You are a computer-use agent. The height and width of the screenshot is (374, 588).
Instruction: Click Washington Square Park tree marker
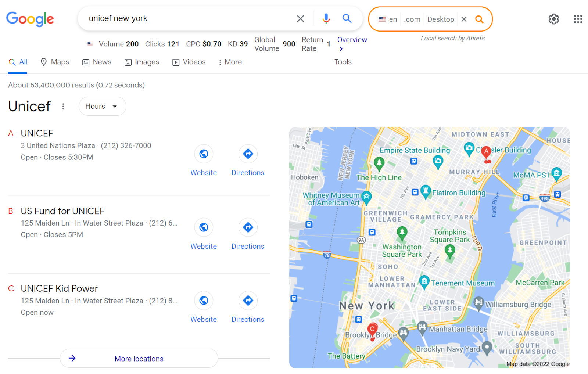pos(402,233)
